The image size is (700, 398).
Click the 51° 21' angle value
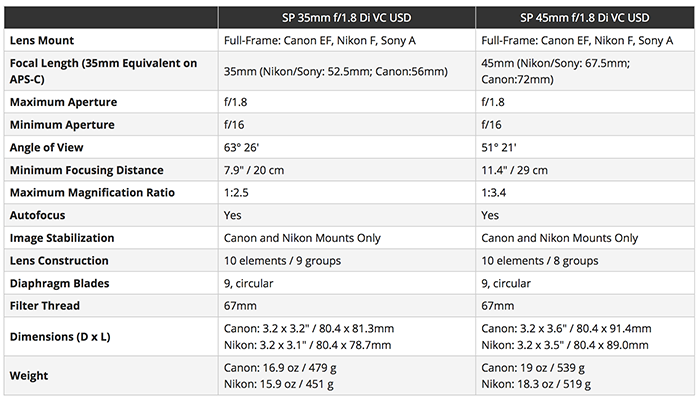(x=499, y=148)
